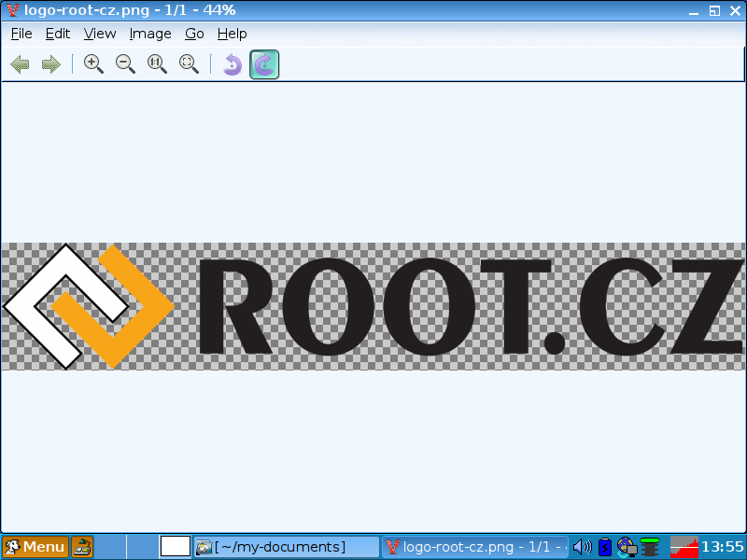Click the Menu start button
Viewport: 747px width, 560px height.
tap(35, 547)
